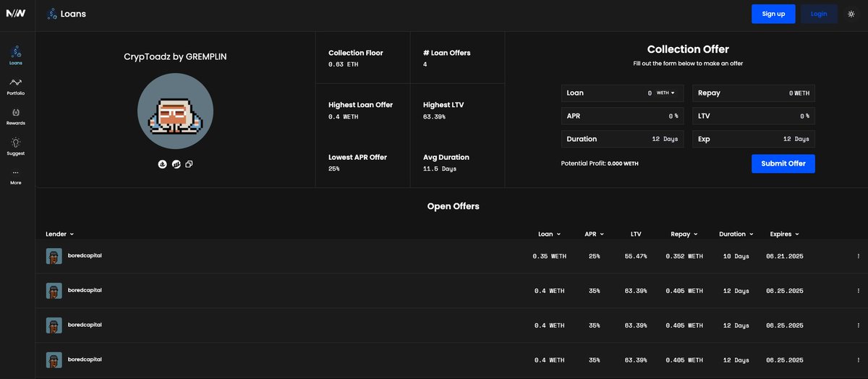Click the CrypToadz collection avatar image
Screen dimensions: 868x379
(x=175, y=111)
